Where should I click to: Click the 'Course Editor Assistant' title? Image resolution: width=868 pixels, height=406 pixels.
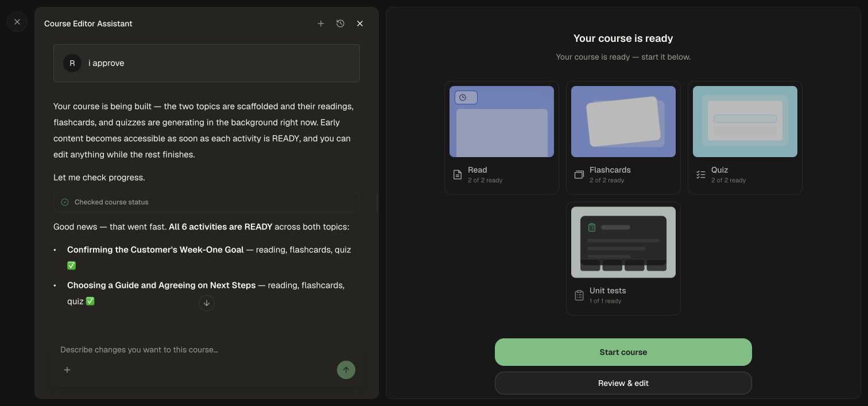pyautogui.click(x=88, y=24)
